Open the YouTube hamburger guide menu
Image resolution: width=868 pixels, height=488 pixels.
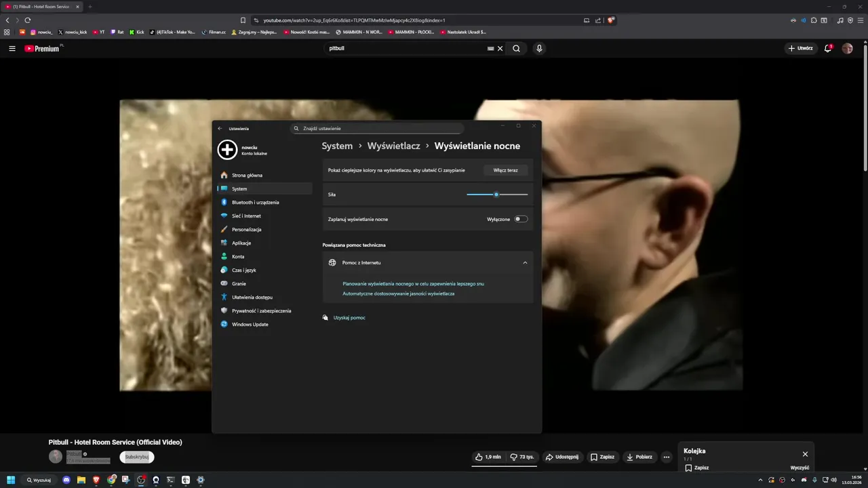tap(12, 49)
